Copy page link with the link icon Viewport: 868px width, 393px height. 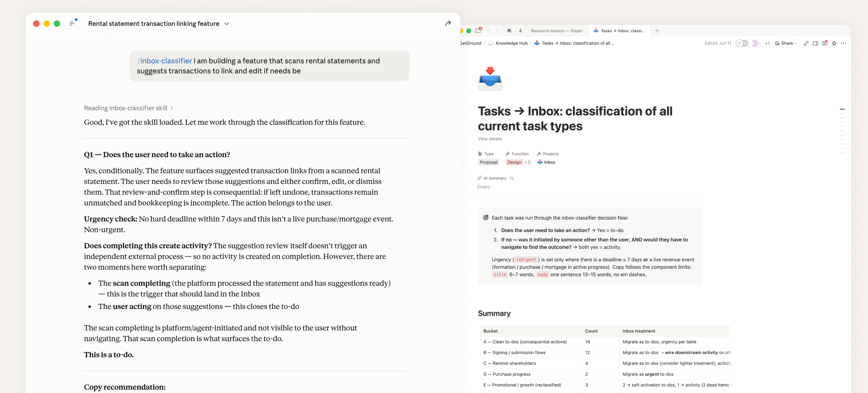806,43
